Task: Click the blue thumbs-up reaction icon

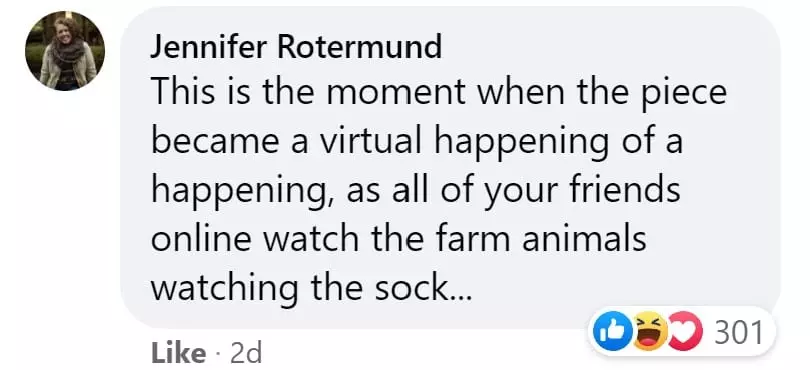Action: (x=612, y=332)
